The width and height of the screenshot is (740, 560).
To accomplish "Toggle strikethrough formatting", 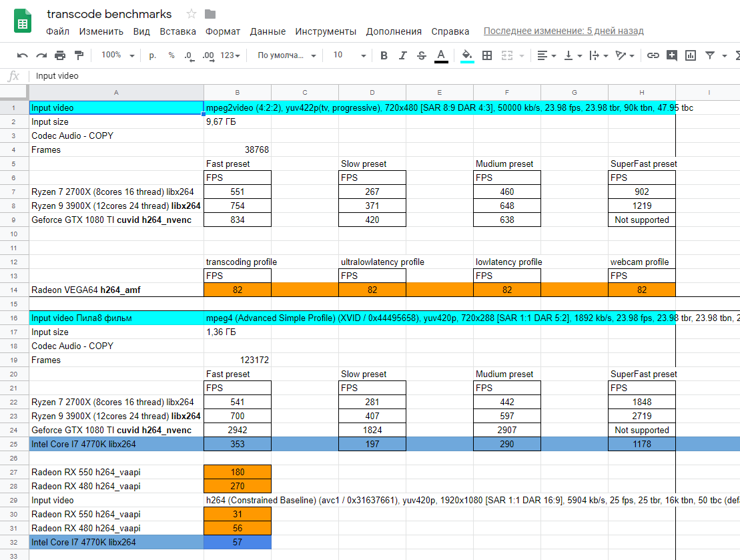I will [422, 55].
